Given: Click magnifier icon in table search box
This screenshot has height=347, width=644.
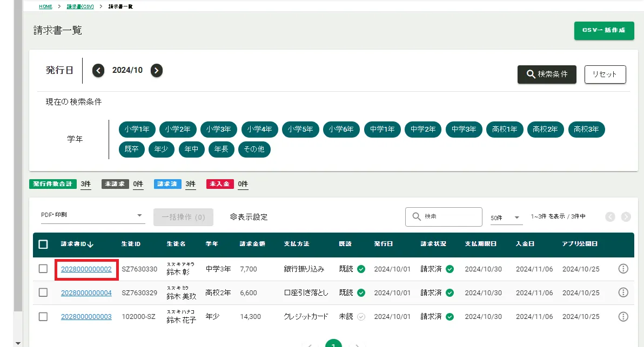Looking at the screenshot, I should click(x=417, y=216).
